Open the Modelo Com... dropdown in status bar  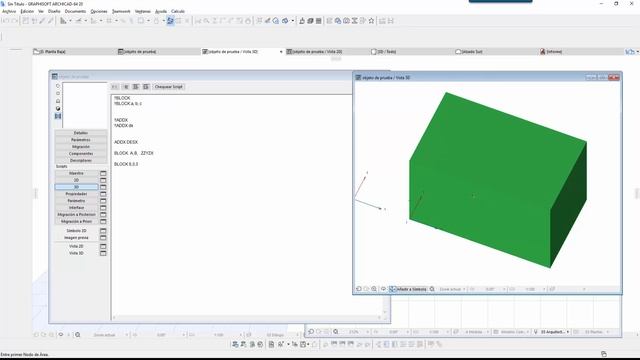(x=514, y=332)
